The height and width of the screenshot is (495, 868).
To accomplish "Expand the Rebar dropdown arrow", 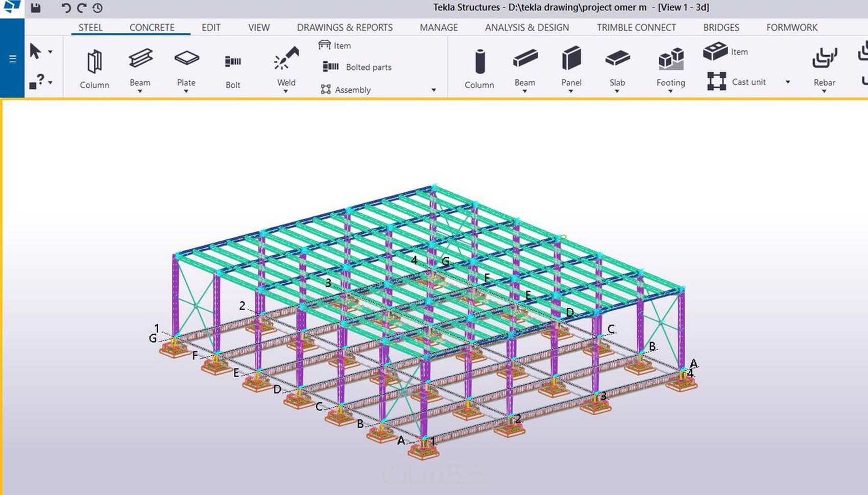I will point(824,91).
